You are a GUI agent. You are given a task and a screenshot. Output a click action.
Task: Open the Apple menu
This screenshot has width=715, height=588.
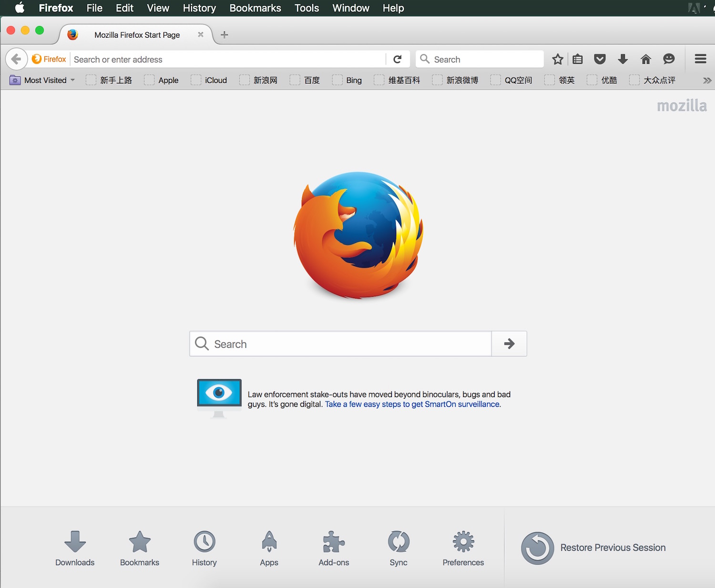click(x=20, y=8)
